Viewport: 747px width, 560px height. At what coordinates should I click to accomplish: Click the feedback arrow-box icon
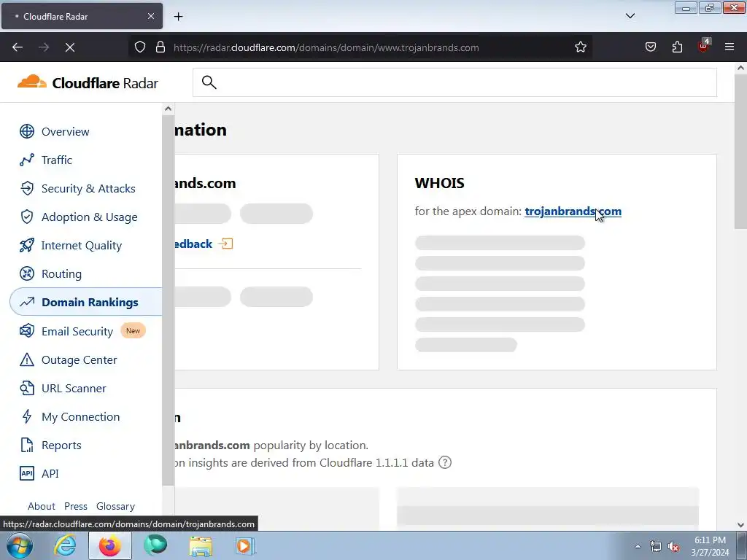pyautogui.click(x=226, y=244)
